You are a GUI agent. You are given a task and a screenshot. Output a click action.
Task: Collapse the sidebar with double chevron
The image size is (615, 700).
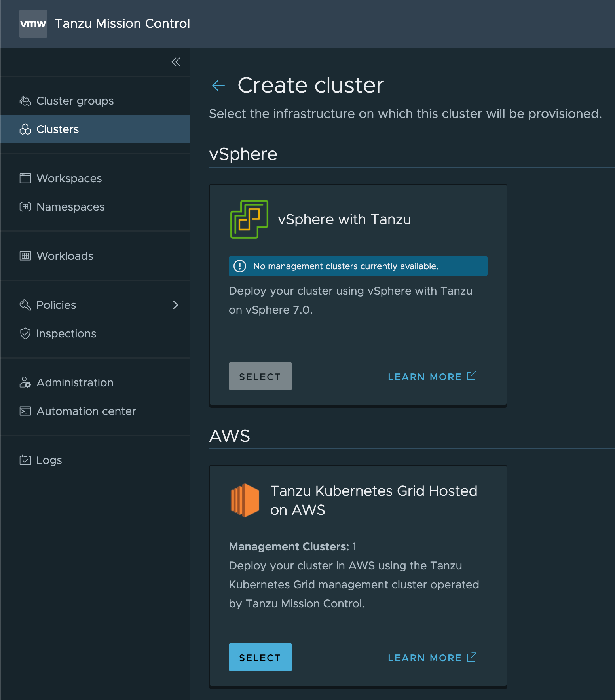[x=176, y=62]
